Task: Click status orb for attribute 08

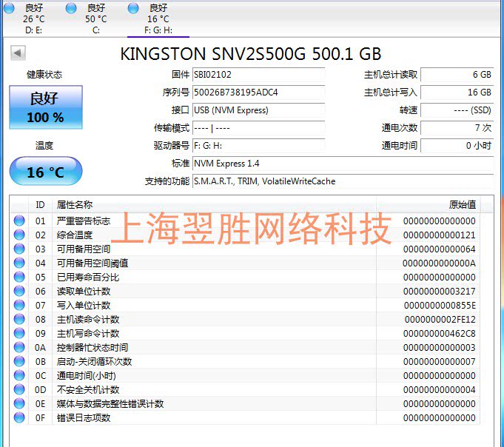Action: point(19,319)
